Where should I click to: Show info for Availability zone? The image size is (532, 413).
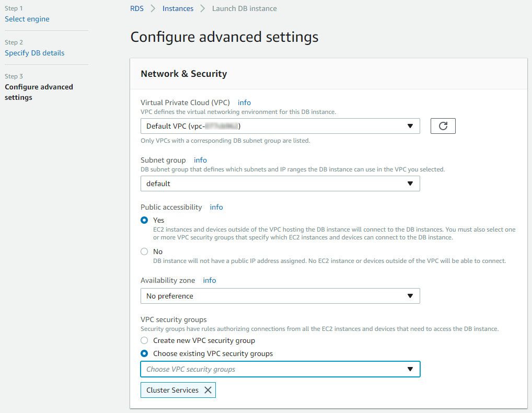click(210, 280)
